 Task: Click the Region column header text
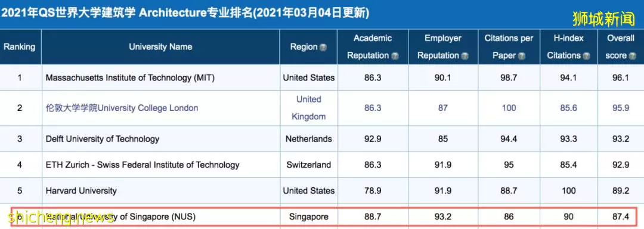coord(304,47)
